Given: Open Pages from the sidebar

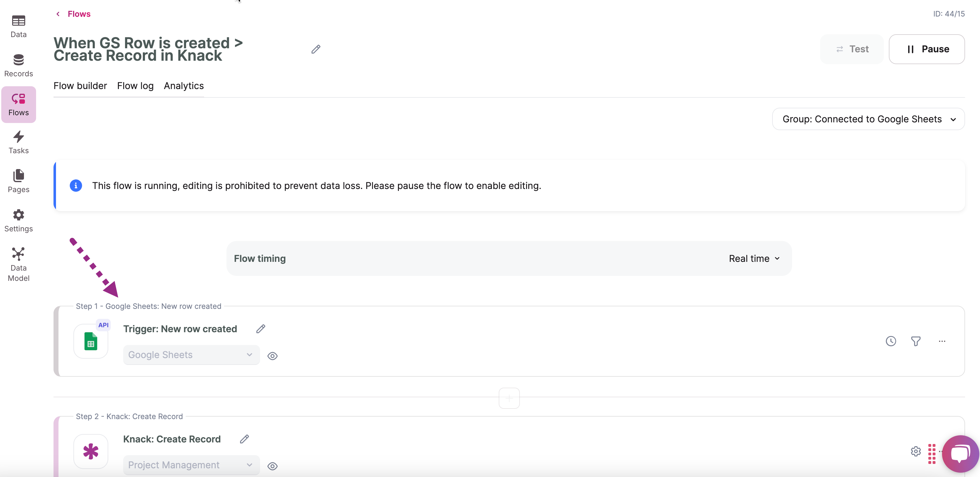Looking at the screenshot, I should pyautogui.click(x=18, y=181).
